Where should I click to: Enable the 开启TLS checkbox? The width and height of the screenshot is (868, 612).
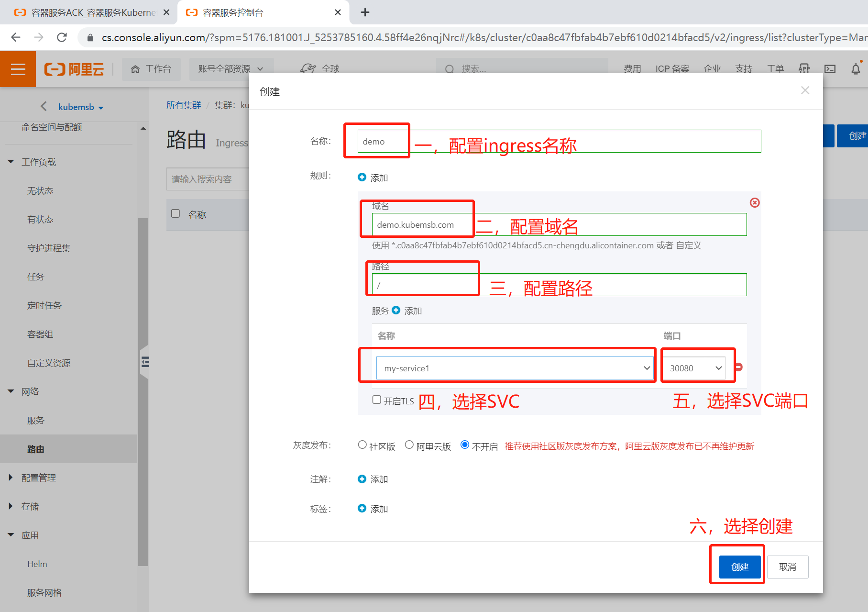click(x=377, y=400)
